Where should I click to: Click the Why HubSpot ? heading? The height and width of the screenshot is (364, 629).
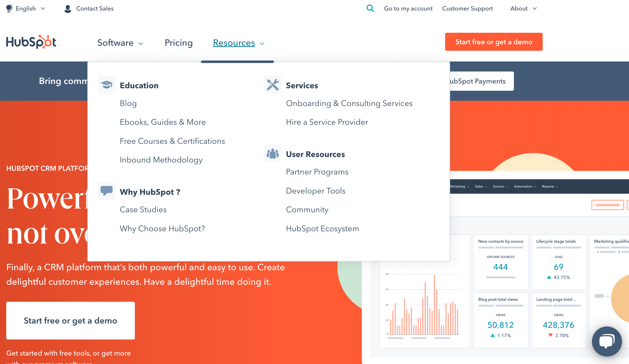point(150,192)
